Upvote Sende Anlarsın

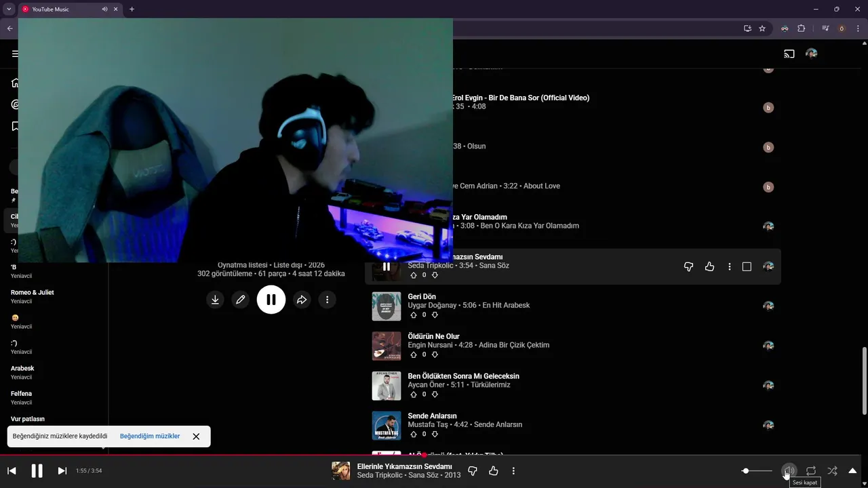(414, 434)
